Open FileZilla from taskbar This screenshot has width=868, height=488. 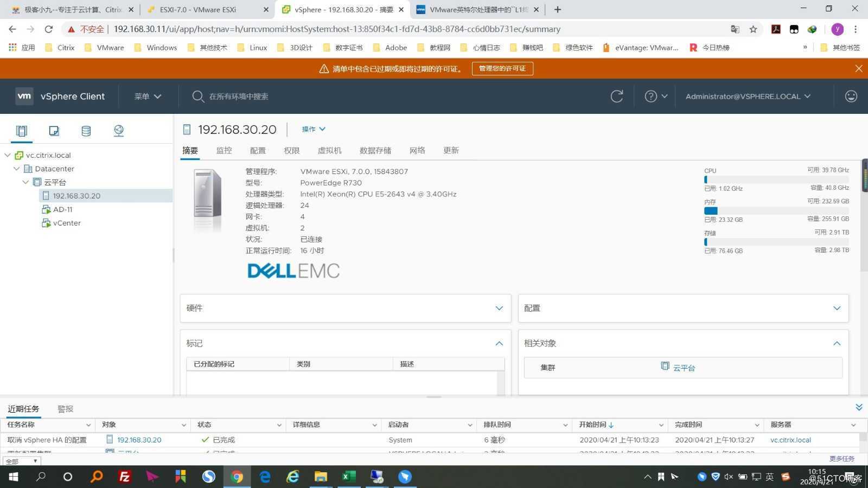pos(124,477)
